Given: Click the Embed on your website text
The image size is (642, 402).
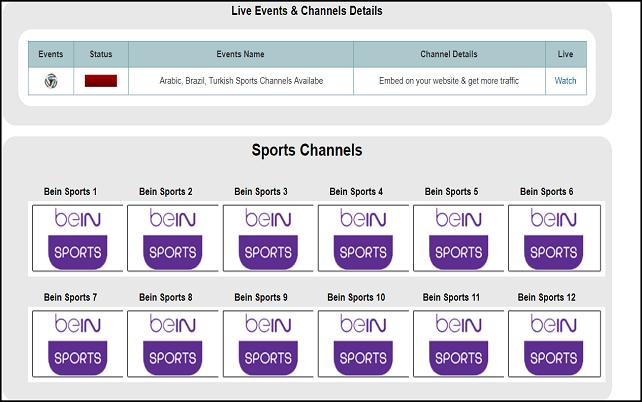Looking at the screenshot, I should [449, 81].
